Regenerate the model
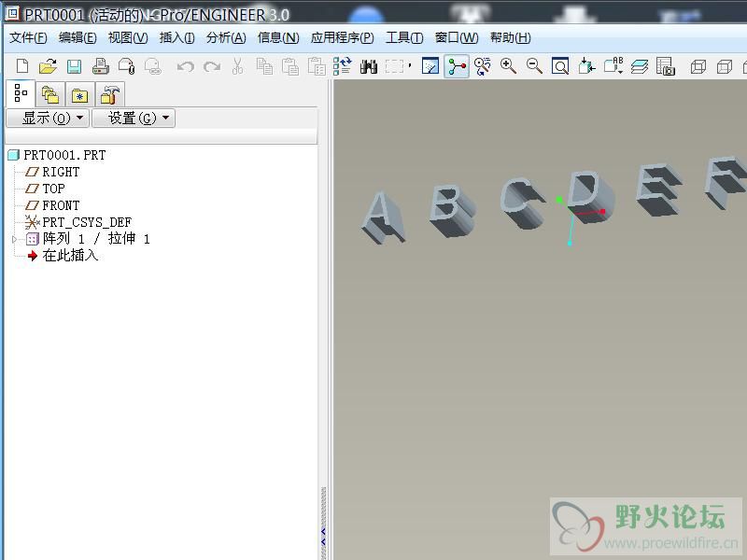The width and height of the screenshot is (747, 560). click(x=342, y=66)
